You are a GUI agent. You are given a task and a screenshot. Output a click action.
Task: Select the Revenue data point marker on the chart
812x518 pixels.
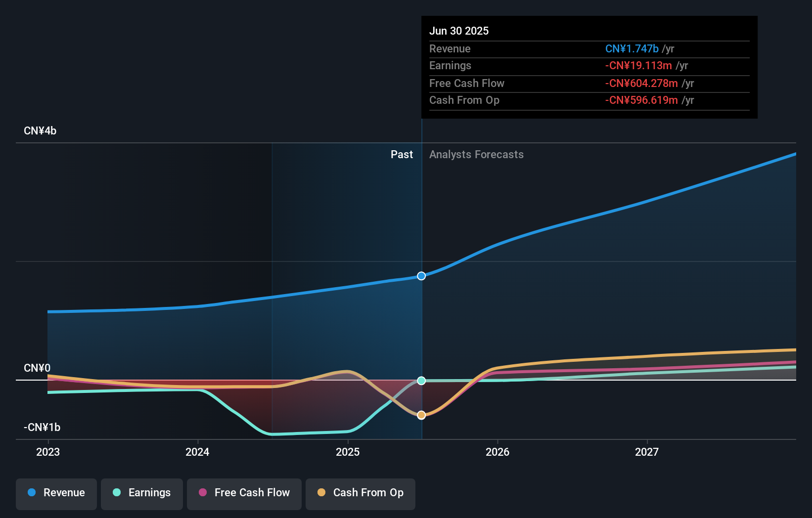coord(421,276)
